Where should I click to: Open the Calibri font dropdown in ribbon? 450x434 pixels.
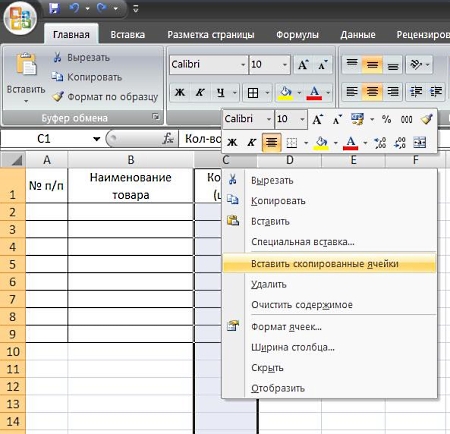(x=243, y=65)
